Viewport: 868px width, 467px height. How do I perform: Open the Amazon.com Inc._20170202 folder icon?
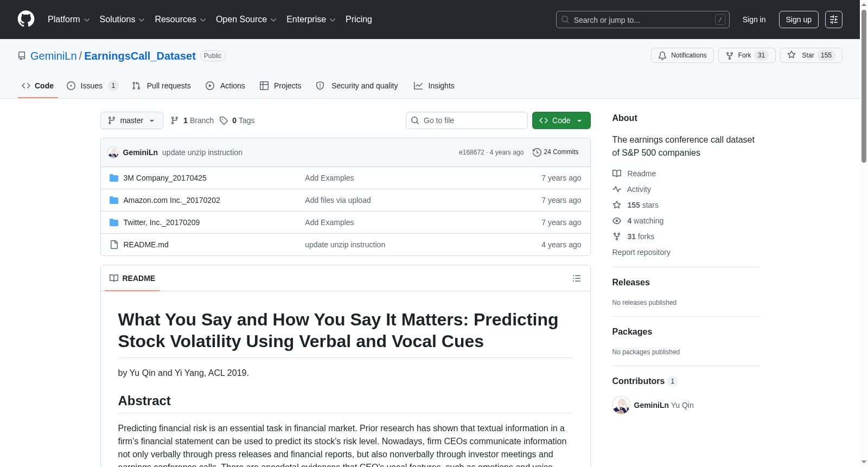[114, 200]
